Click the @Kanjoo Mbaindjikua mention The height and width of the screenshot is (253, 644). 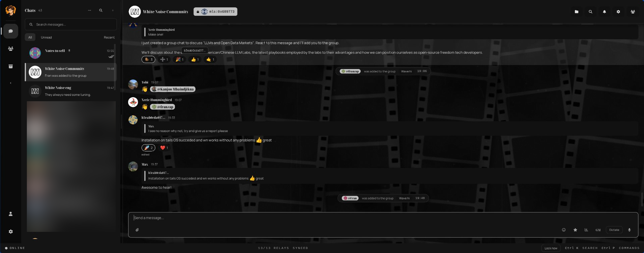[x=173, y=89]
